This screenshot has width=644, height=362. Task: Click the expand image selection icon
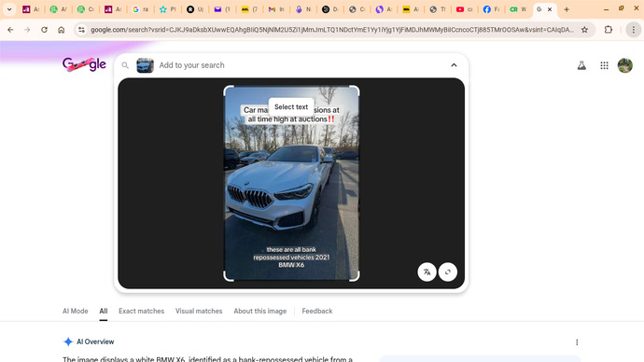point(448,272)
